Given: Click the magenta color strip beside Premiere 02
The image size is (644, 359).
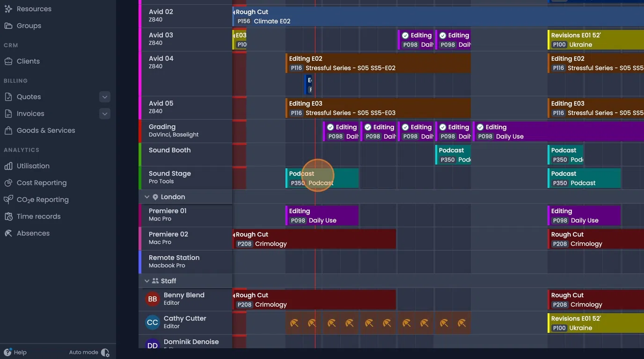Looking at the screenshot, I should [x=139, y=238].
